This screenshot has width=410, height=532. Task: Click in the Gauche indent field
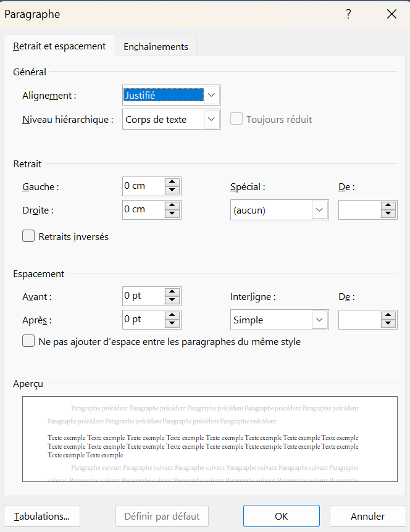point(144,186)
